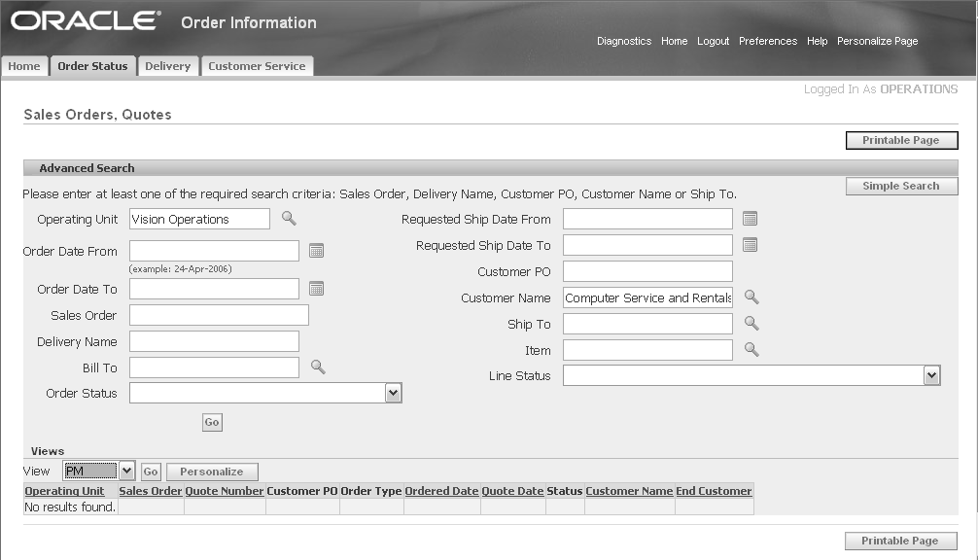The height and width of the screenshot is (560, 978).
Task: Focus the Operating Unit field
Action: tap(199, 219)
